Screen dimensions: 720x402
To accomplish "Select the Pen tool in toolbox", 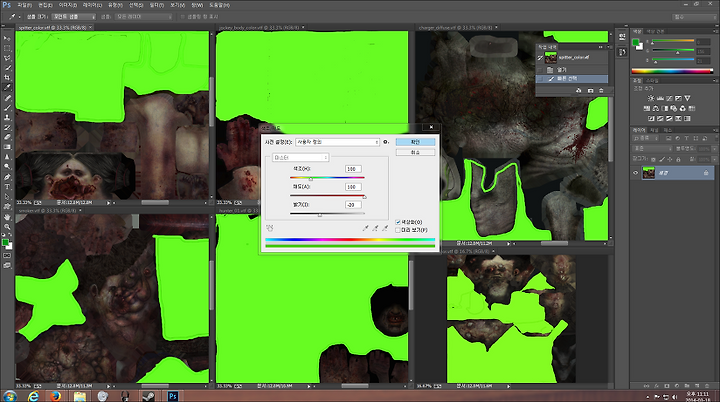I will click(x=7, y=177).
